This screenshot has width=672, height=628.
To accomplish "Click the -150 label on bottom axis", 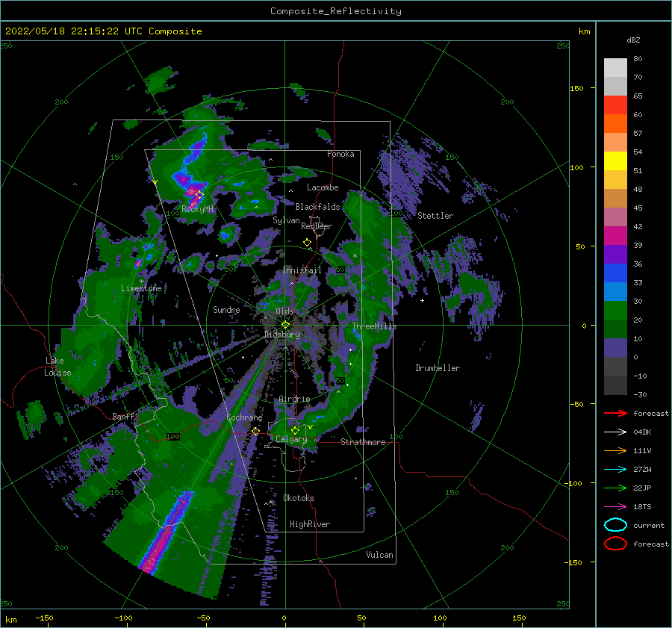I will [x=44, y=618].
